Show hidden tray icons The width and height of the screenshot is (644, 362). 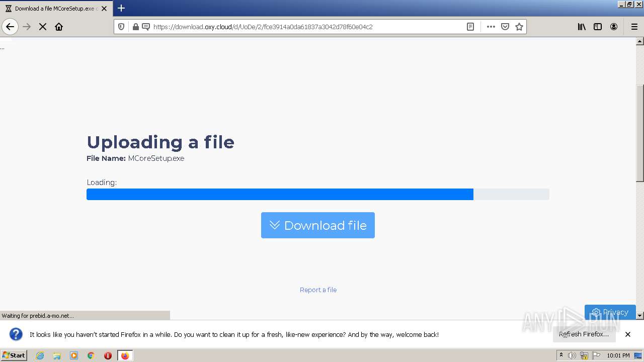561,355
